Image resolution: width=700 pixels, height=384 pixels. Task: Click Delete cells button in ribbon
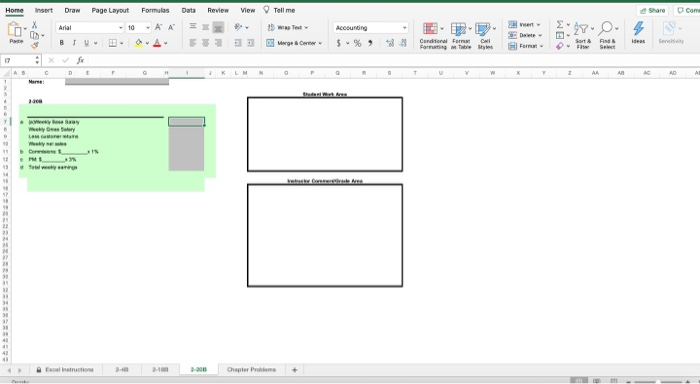click(x=525, y=35)
